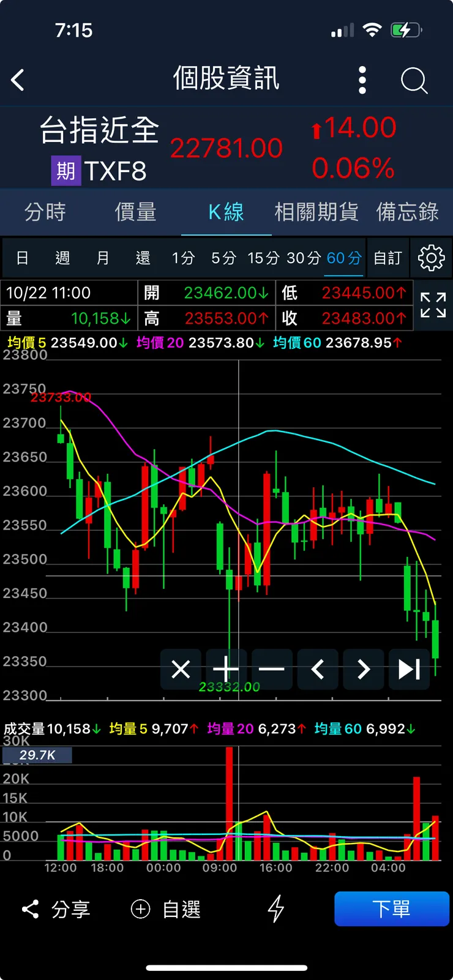Expand chart to fullscreen
453x980 pixels.
[x=433, y=305]
